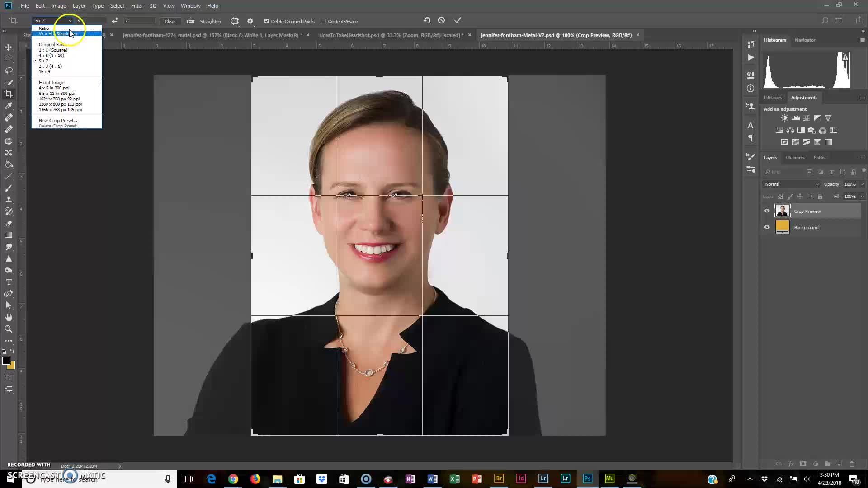Commit the crop with the checkmark
This screenshot has height=488, width=868.
point(458,20)
